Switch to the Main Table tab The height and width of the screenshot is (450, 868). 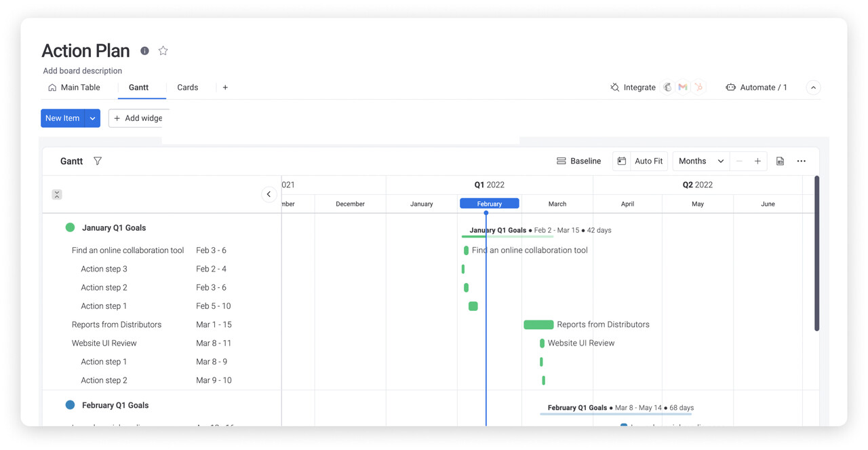click(x=74, y=88)
